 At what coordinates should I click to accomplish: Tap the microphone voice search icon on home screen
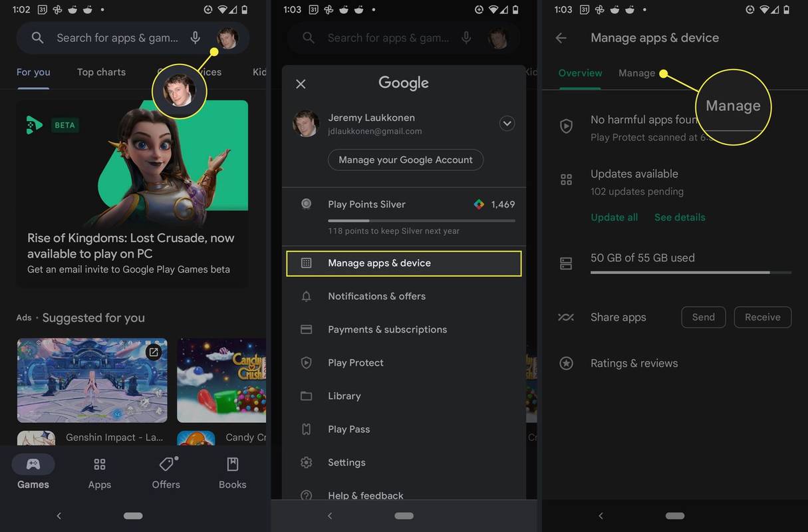point(195,38)
